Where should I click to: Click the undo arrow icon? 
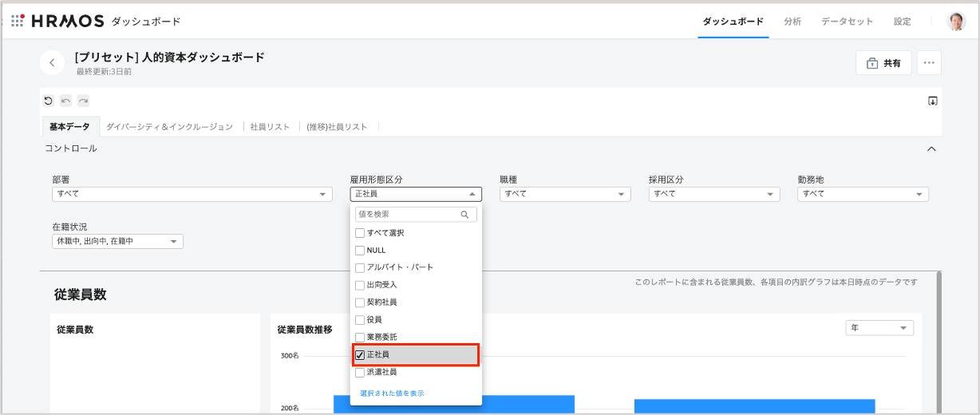[x=65, y=101]
